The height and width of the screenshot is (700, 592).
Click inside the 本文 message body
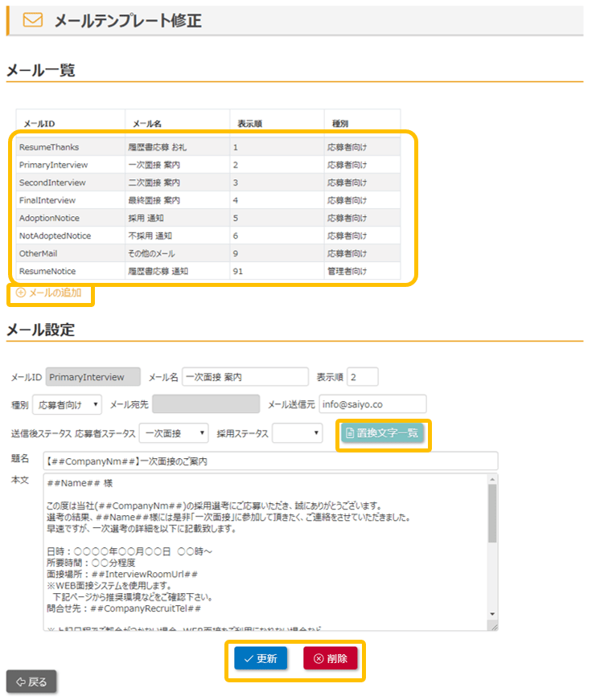point(265,555)
